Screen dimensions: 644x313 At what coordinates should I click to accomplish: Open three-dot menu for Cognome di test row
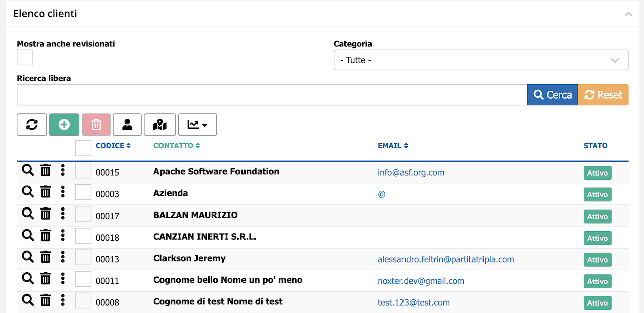[x=63, y=300]
